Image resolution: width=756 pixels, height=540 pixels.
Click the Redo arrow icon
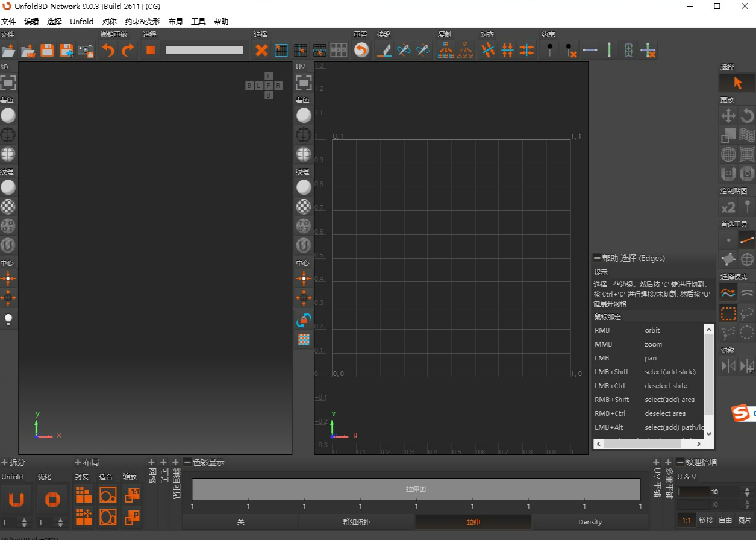(x=128, y=51)
